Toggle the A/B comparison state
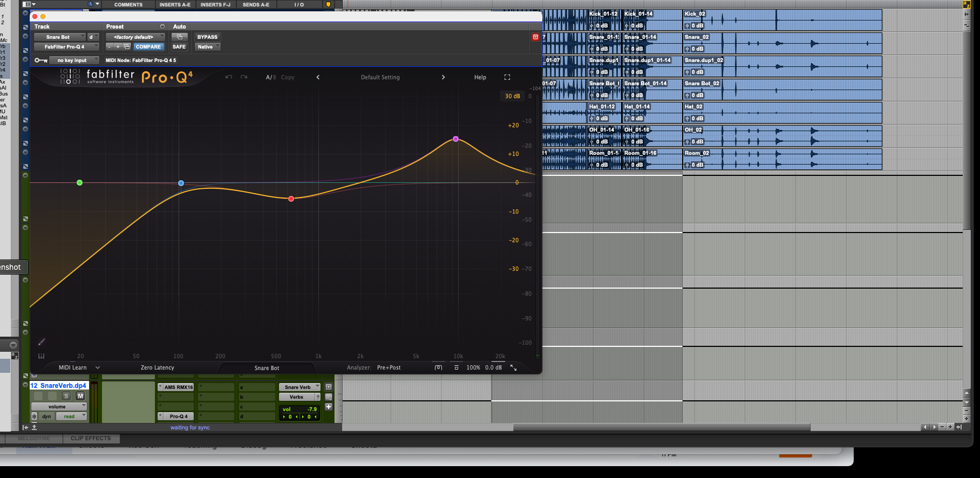Image resolution: width=980 pixels, height=478 pixels. click(271, 77)
